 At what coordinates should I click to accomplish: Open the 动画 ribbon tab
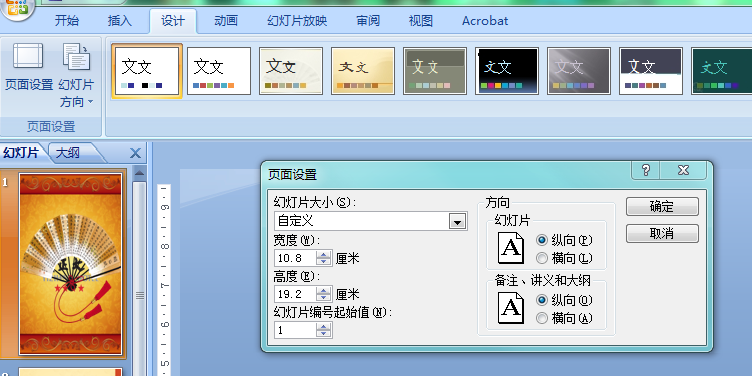tap(226, 21)
